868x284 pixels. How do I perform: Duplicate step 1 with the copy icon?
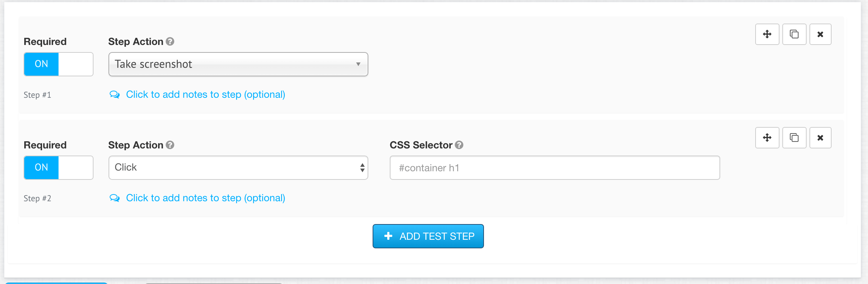coord(794,34)
